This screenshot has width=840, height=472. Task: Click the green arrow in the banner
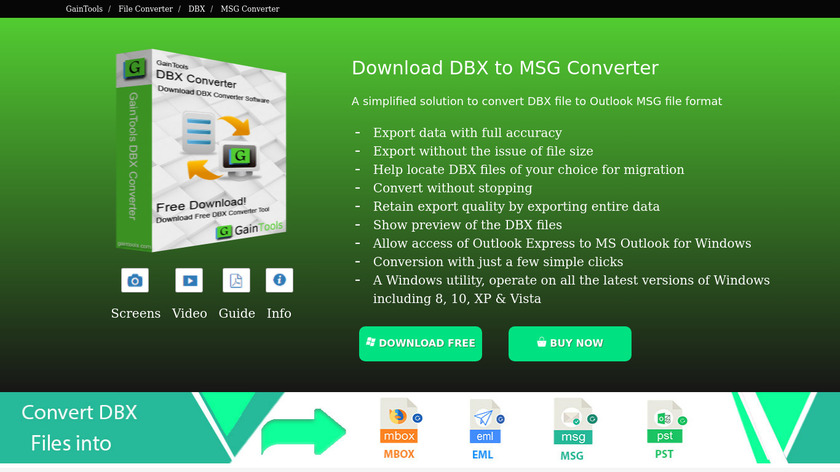click(x=303, y=432)
